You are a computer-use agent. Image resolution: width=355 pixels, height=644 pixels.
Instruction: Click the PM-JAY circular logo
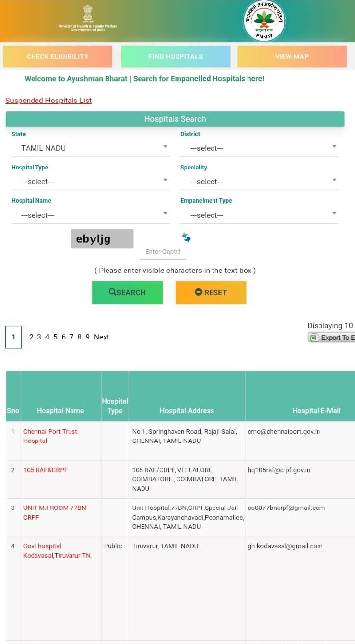pos(264,21)
